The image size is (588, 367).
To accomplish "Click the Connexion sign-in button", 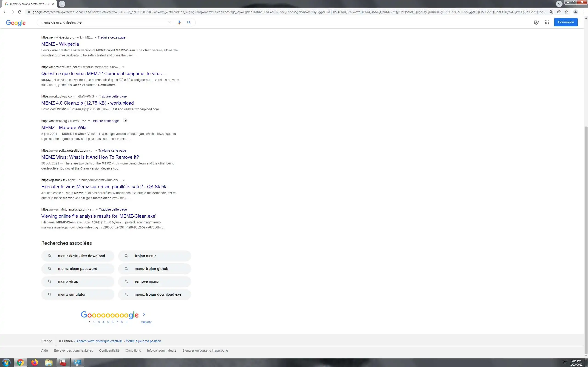I will click(x=566, y=22).
